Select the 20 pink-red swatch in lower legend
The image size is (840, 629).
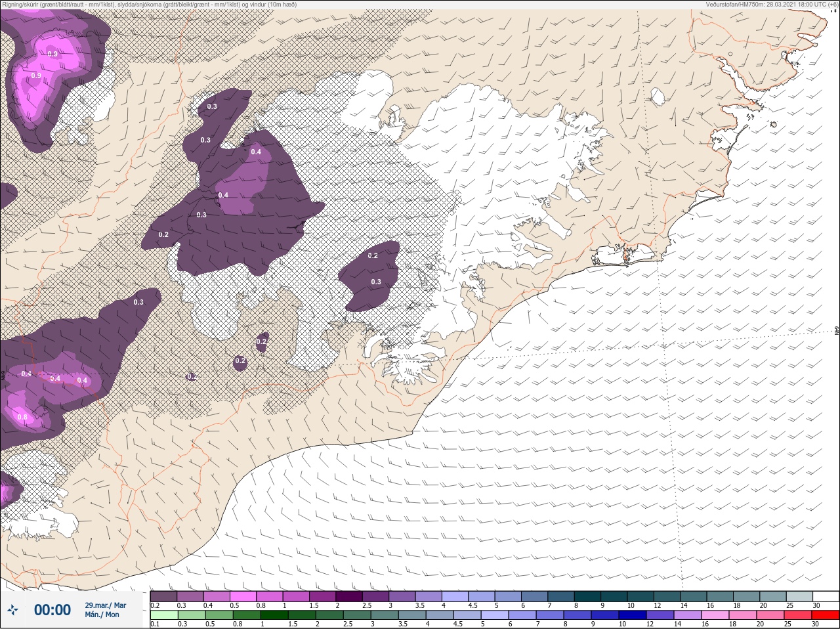click(770, 615)
